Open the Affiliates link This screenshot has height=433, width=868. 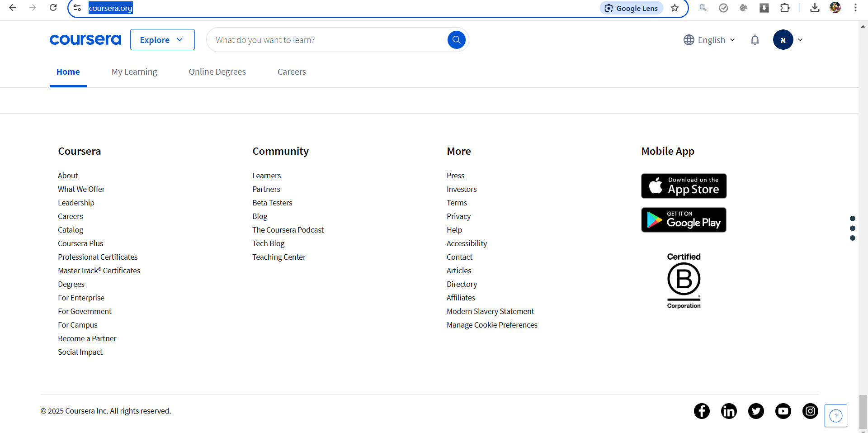click(x=461, y=298)
